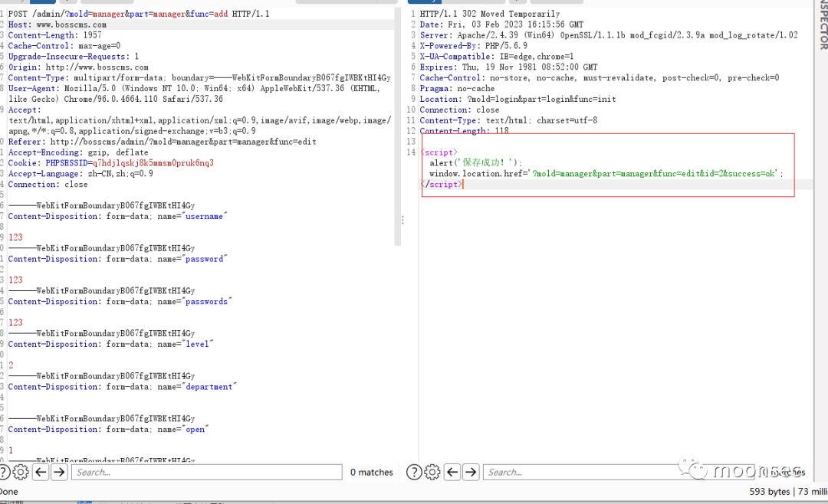Go to previous match in response pane
Viewport: 828px width, 504px height.
(x=452, y=472)
